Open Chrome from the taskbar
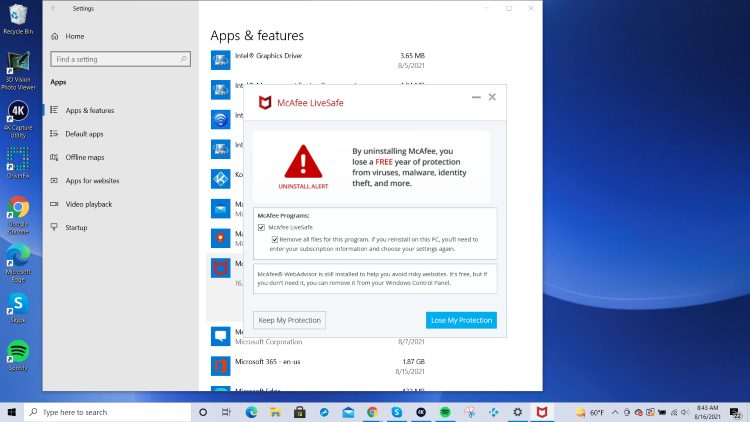 [372, 412]
